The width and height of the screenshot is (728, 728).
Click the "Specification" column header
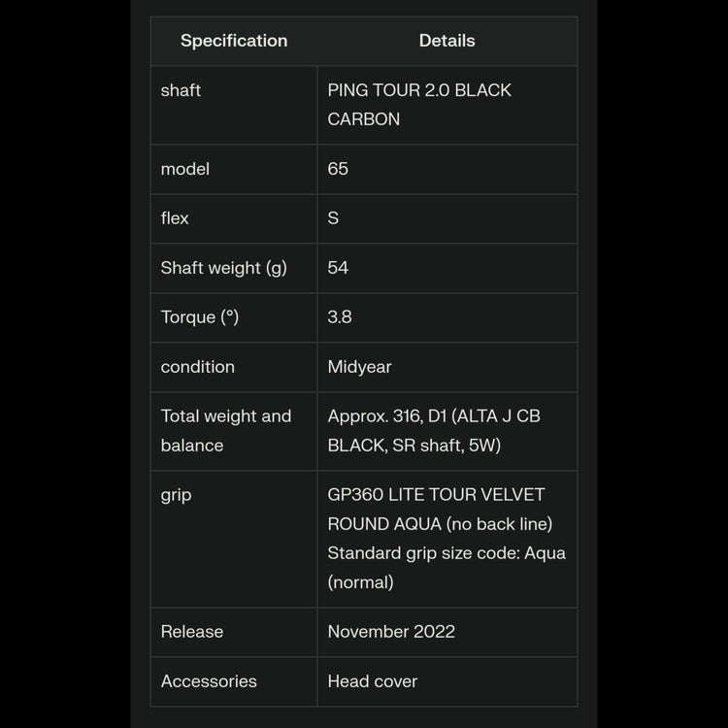[x=234, y=41]
